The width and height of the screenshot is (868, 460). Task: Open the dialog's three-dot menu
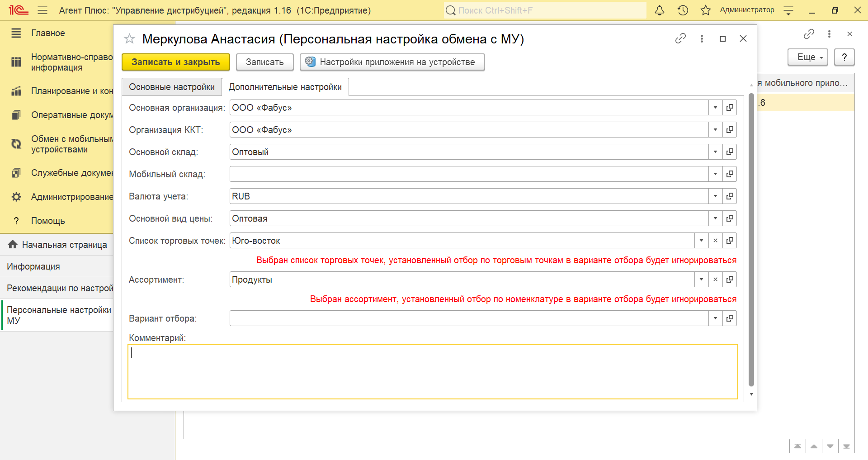point(702,38)
